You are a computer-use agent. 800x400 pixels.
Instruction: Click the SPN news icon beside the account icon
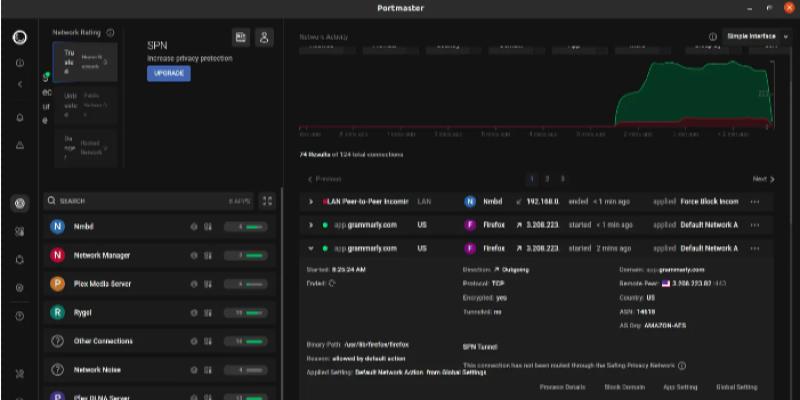pyautogui.click(x=241, y=37)
